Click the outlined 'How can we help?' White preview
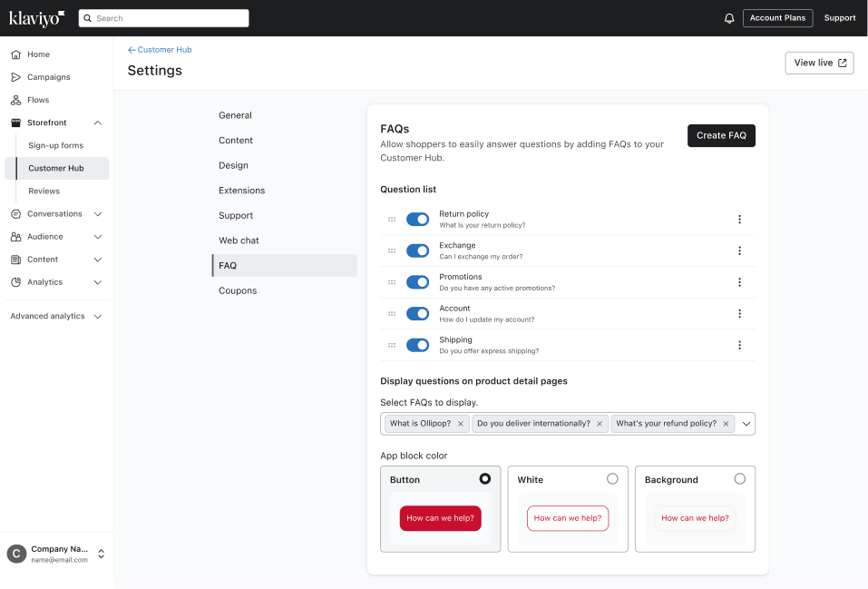Image resolution: width=868 pixels, height=589 pixels. click(568, 518)
